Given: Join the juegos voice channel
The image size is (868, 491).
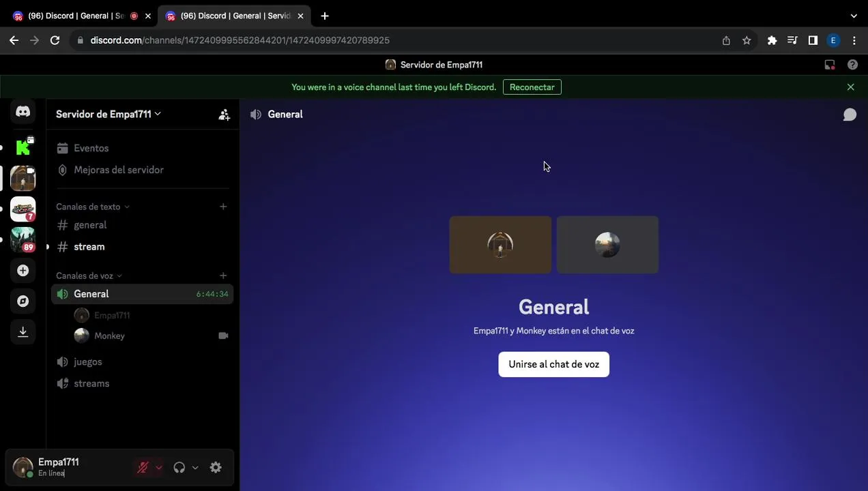Looking at the screenshot, I should pyautogui.click(x=142, y=361).
